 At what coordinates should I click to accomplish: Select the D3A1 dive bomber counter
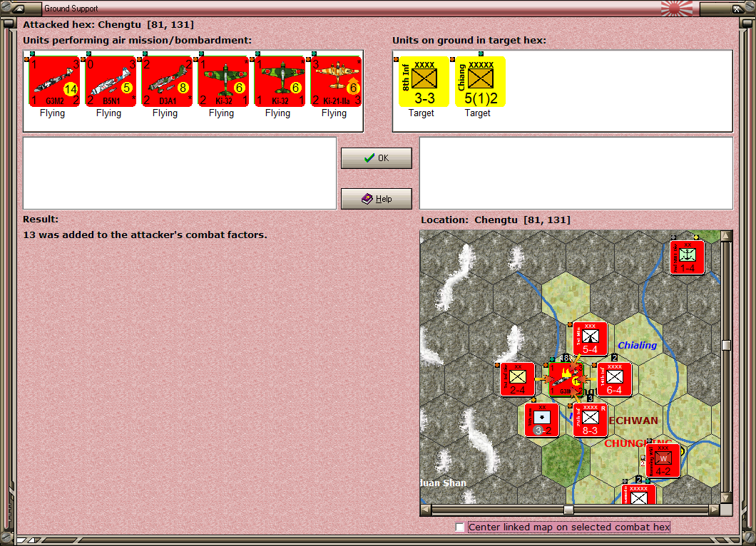(x=167, y=81)
